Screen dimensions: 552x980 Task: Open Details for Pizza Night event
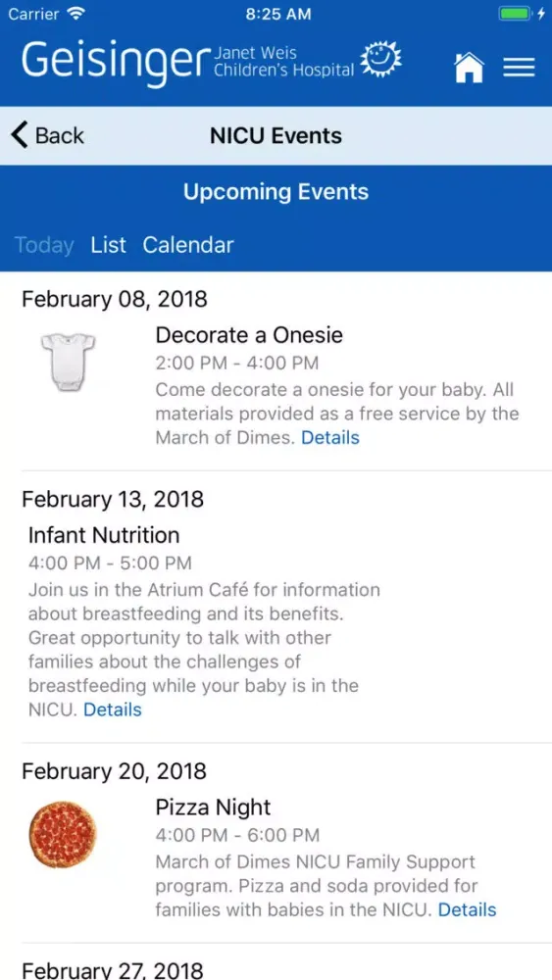[x=467, y=909]
